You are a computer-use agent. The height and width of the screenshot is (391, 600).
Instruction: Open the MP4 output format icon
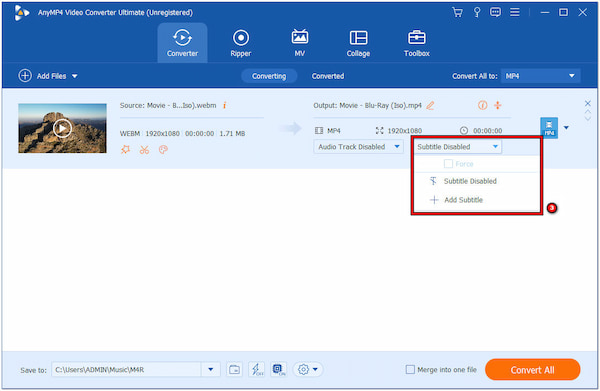549,127
